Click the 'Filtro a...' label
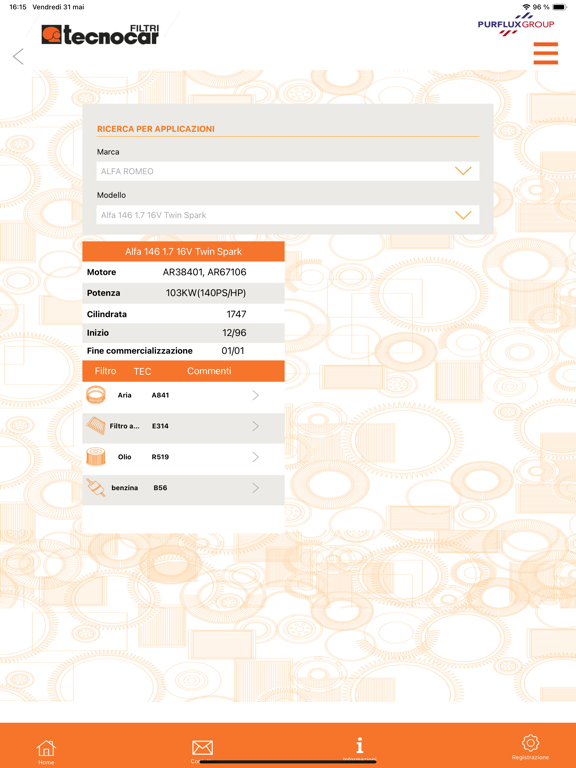The image size is (576, 768). pyautogui.click(x=124, y=426)
